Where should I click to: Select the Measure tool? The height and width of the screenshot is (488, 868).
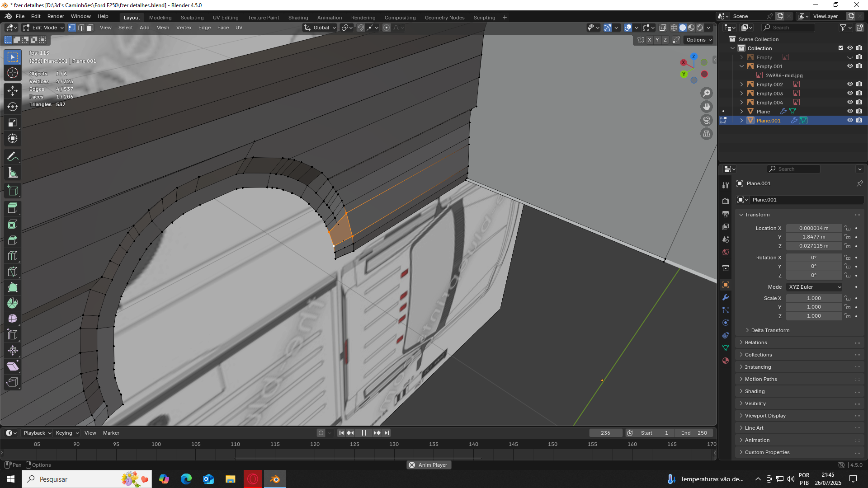coord(13,173)
